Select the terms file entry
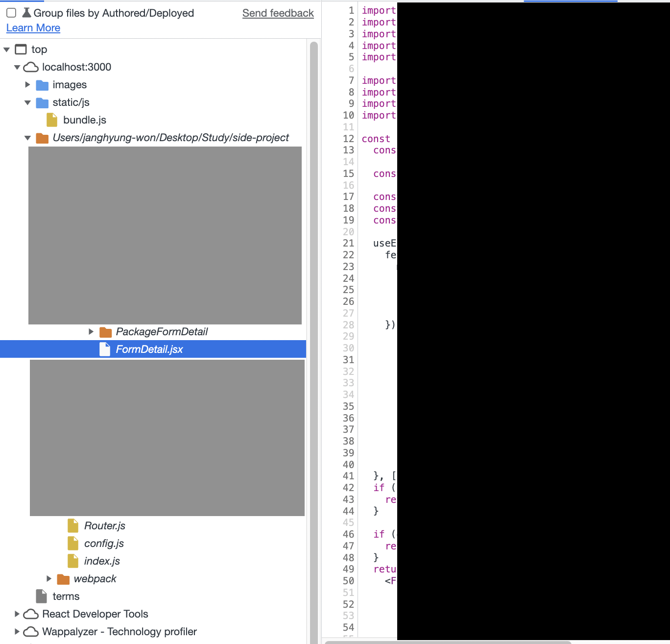670x644 pixels. (x=66, y=596)
